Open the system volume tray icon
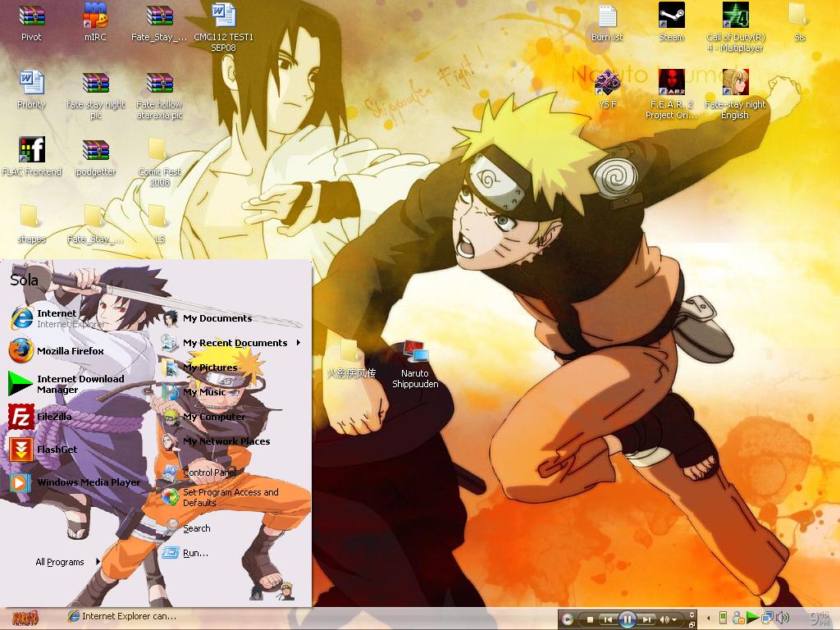 783,618
